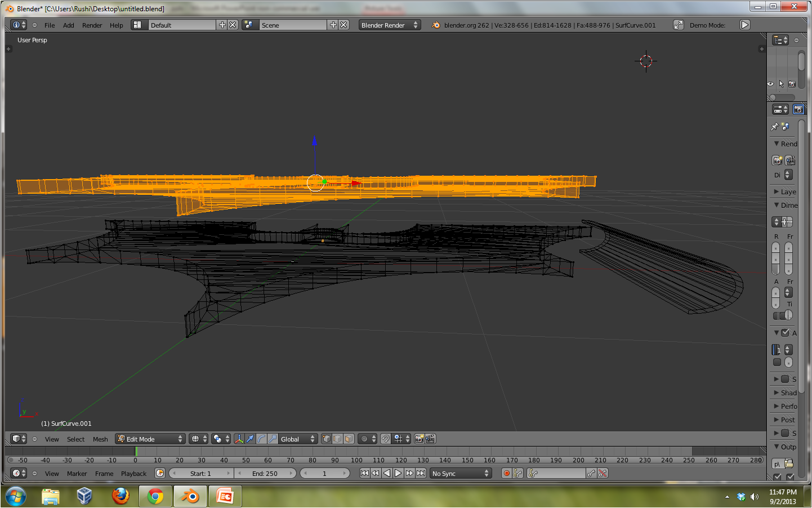Add a new scene
Image resolution: width=812 pixels, height=508 pixels.
click(333, 25)
